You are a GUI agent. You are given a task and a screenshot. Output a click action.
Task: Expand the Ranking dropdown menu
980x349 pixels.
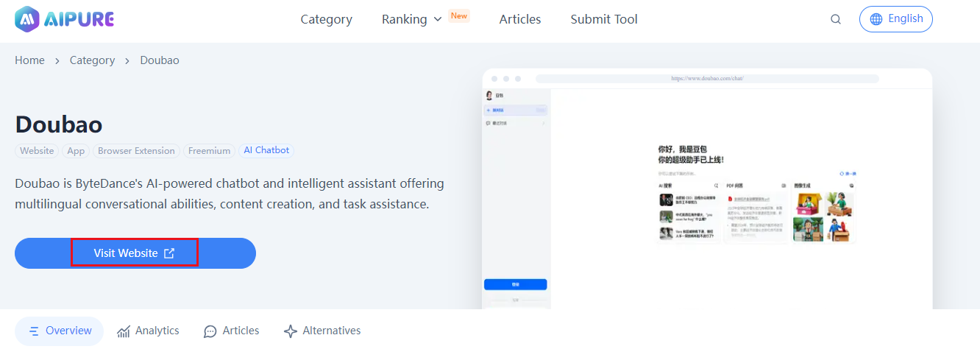(x=412, y=20)
